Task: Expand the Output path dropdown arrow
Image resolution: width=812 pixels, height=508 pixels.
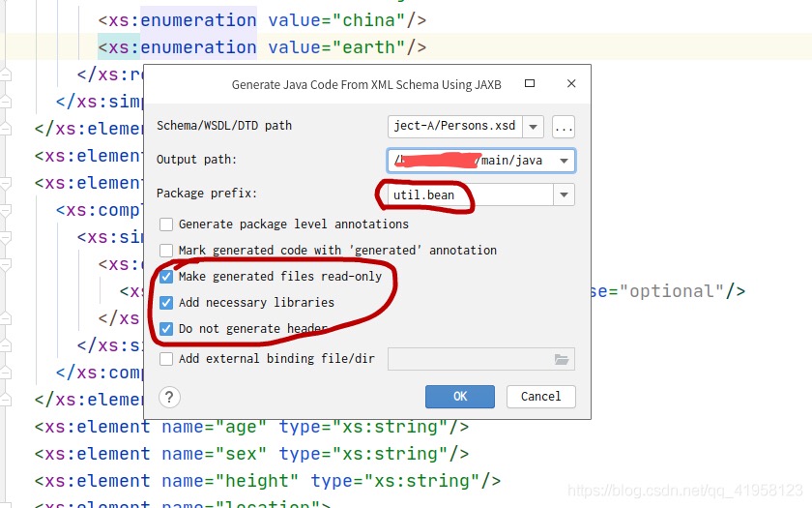Action: (564, 161)
